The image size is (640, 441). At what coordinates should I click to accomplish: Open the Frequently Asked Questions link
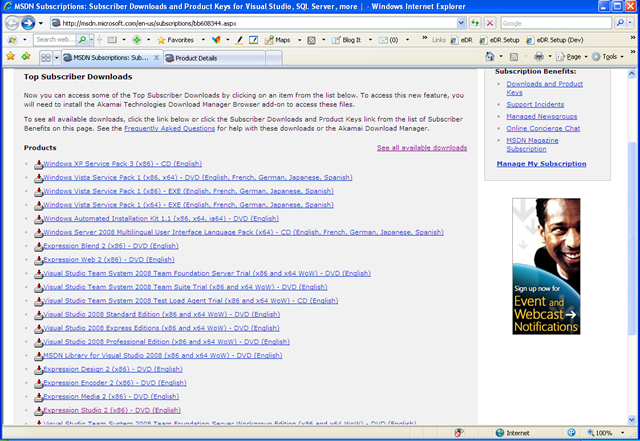click(x=169, y=129)
